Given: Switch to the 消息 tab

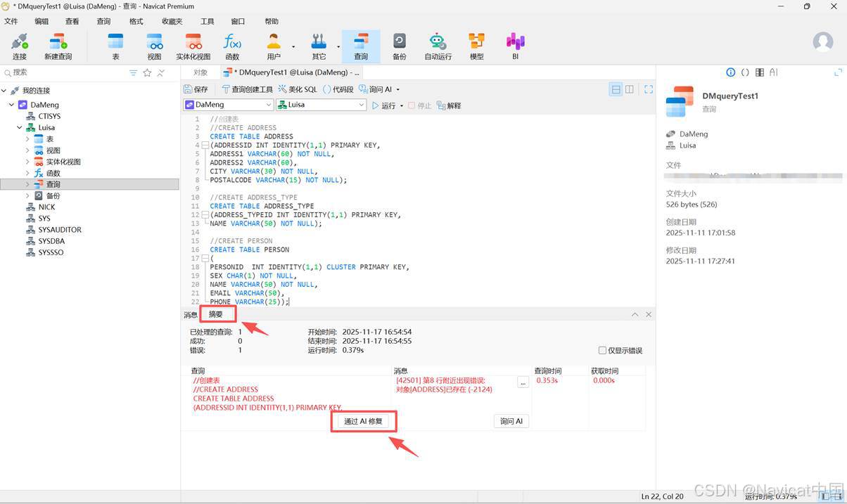Looking at the screenshot, I should (191, 315).
